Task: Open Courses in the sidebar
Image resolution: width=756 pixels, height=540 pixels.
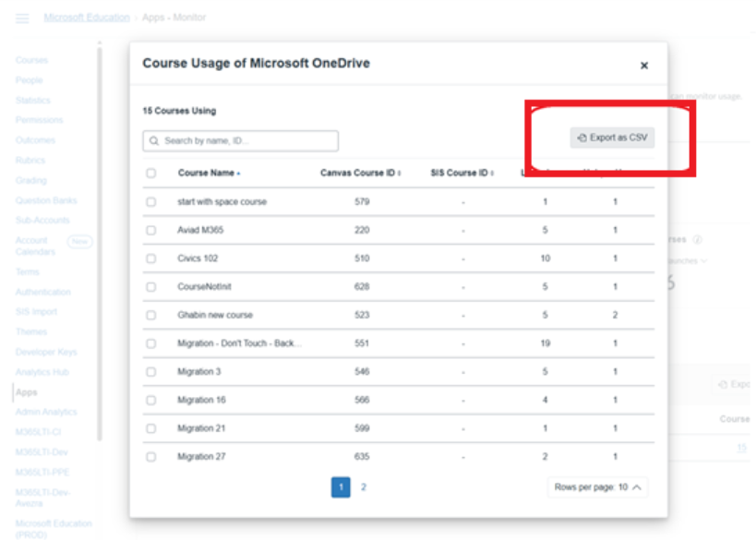Action: tap(32, 60)
